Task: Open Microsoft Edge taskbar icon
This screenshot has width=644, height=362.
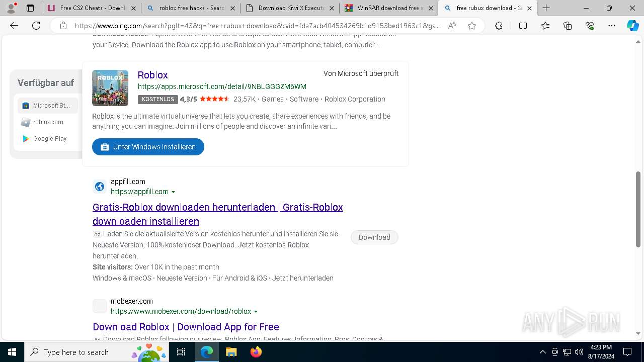Action: [x=207, y=352]
